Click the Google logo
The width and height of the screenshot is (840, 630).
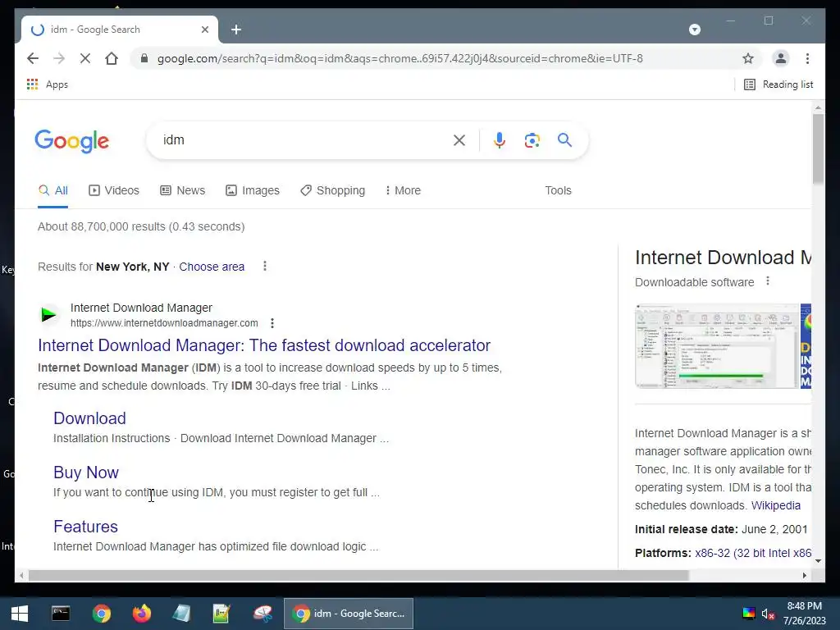(x=72, y=141)
